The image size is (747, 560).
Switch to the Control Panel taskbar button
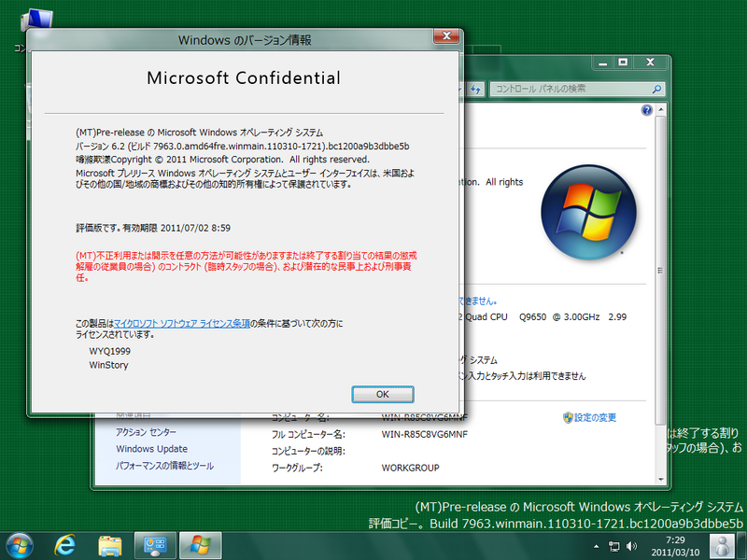pyautogui.click(x=155, y=546)
